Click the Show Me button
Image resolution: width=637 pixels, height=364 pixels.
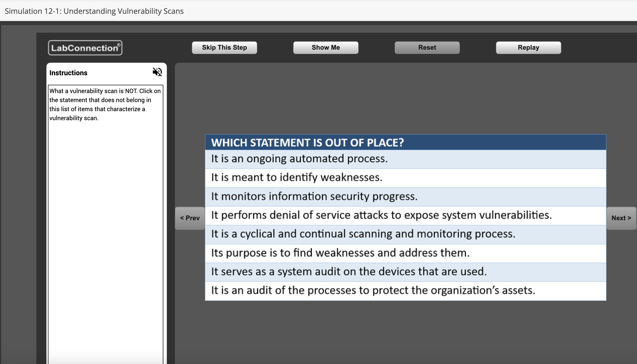[x=325, y=48]
